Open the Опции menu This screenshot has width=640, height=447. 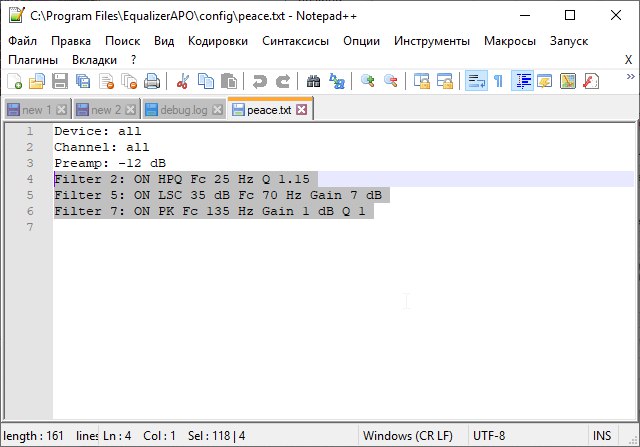tap(362, 41)
